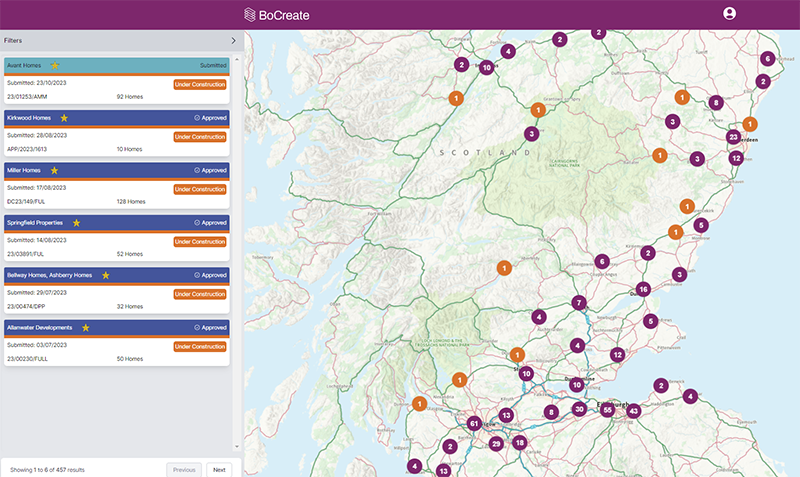The height and width of the screenshot is (477, 800).
Task: Click Under Construction badge on Bellway Homes
Action: pyautogui.click(x=200, y=294)
